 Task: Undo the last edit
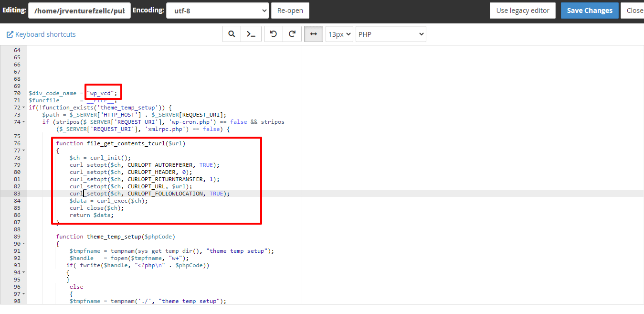click(x=274, y=34)
